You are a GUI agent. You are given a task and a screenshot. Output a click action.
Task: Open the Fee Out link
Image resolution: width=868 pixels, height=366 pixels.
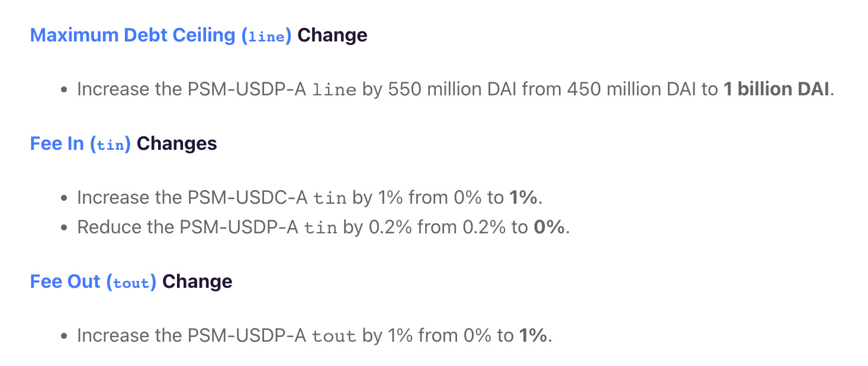click(x=93, y=281)
